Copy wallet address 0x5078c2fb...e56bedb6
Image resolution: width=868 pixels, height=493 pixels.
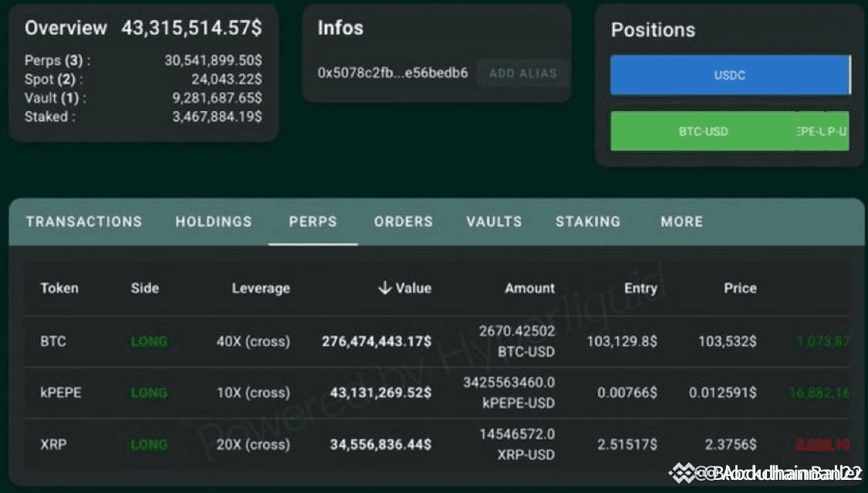pos(393,73)
